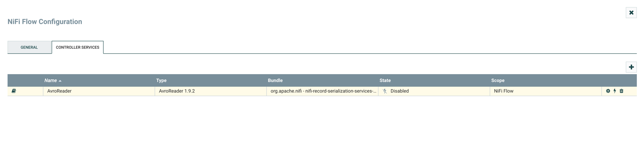Image resolution: width=644 pixels, height=144 pixels.
Task: Switch to the General tab
Action: 29,47
